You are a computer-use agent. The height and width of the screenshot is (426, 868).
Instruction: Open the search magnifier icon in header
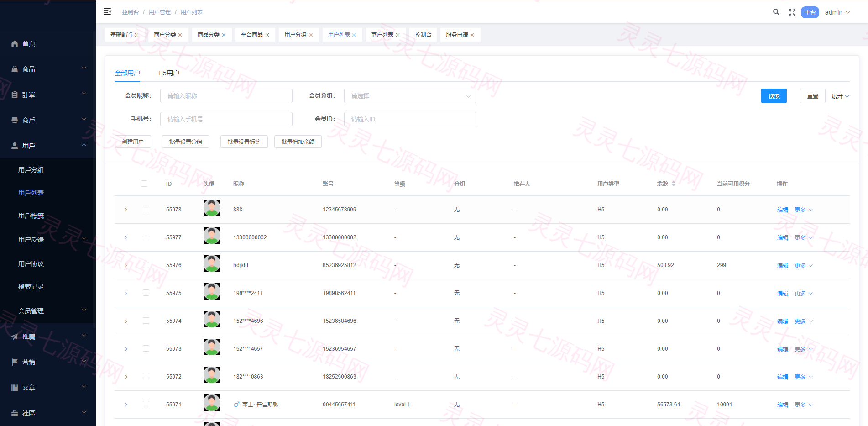click(776, 12)
